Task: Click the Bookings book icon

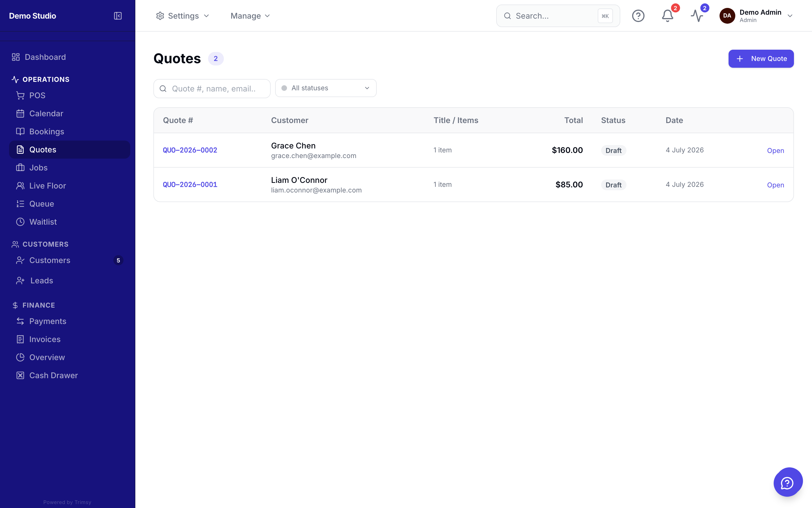Action: [20, 131]
